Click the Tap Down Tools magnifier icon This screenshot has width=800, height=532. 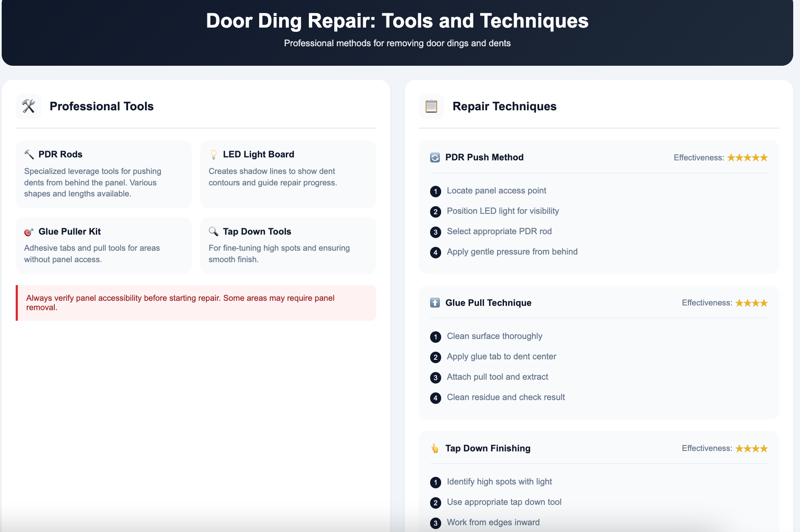[x=214, y=232]
